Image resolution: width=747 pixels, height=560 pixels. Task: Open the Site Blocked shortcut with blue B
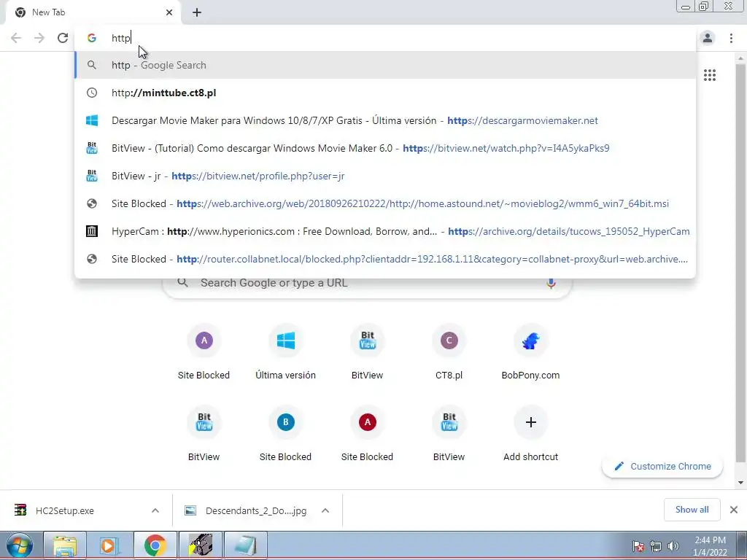point(285,433)
